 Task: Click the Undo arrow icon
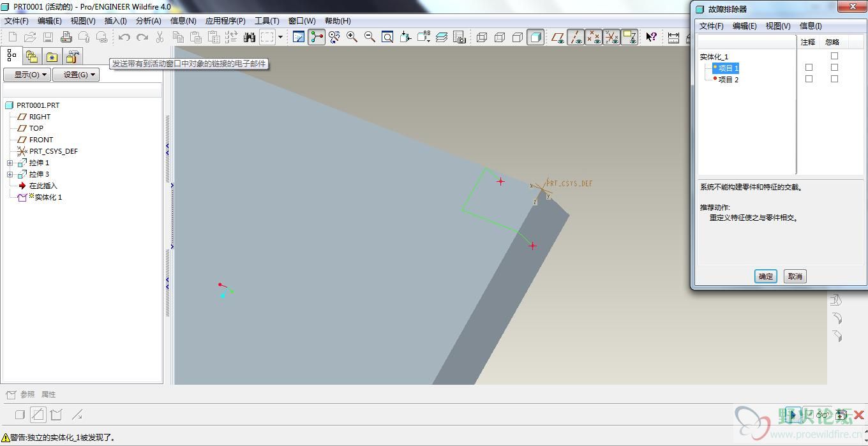point(124,38)
